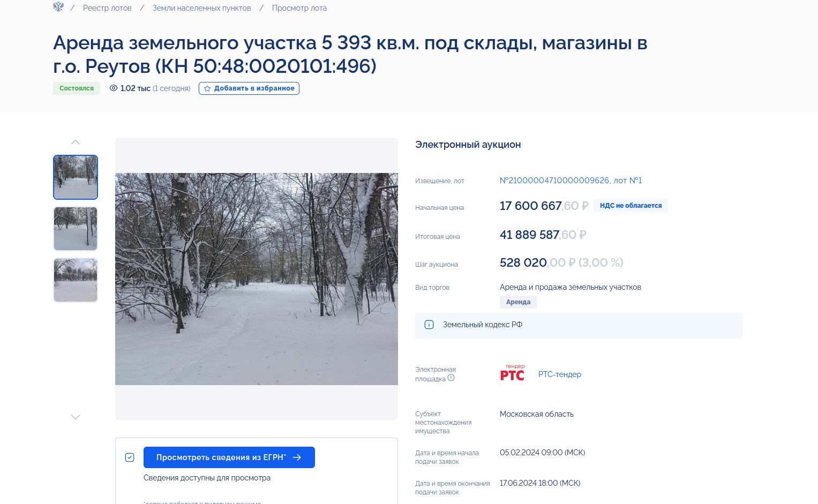Viewport: 818px width, 504px height.
Task: Select the first snowy path thumbnail
Action: tap(76, 177)
